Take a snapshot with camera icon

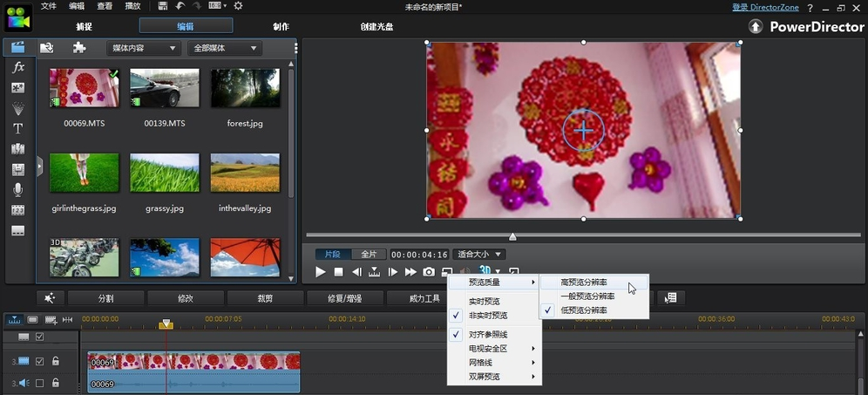pos(429,272)
